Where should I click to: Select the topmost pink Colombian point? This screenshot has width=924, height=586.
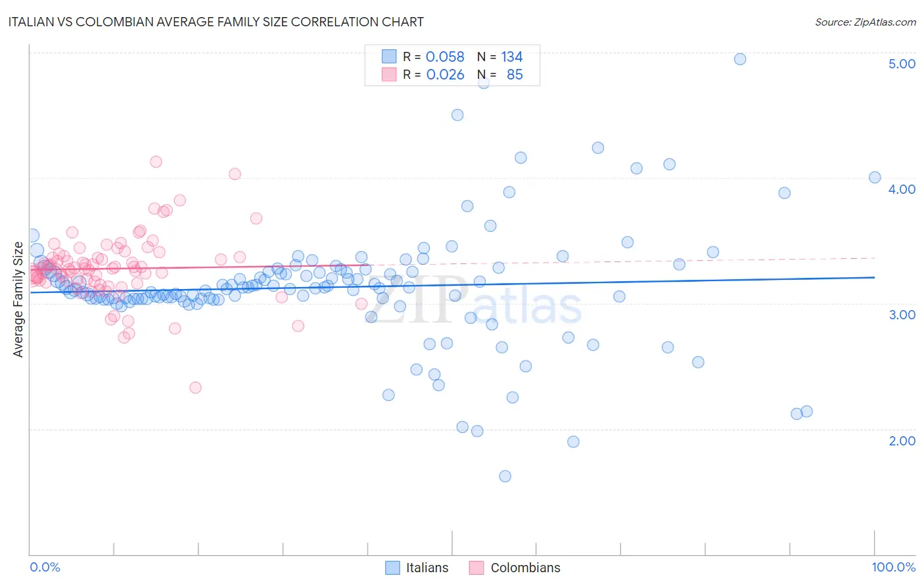click(156, 162)
